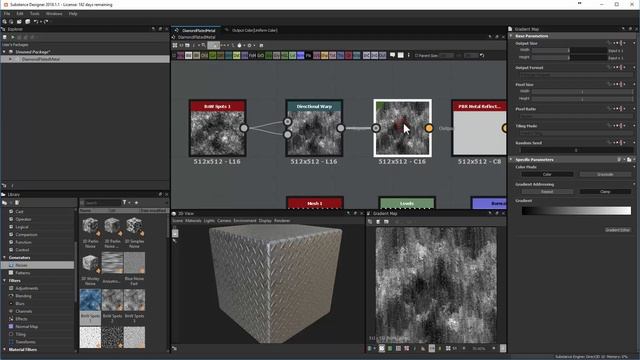Select the Levels node header

[407, 203]
